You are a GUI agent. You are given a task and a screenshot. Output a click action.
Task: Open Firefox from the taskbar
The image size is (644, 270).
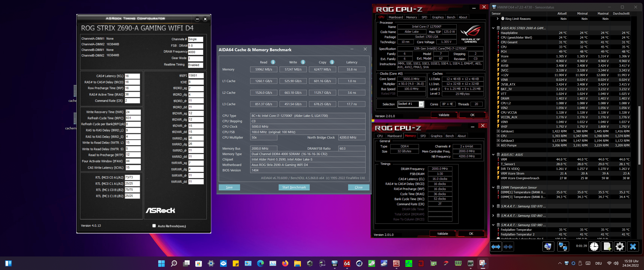click(x=285, y=263)
